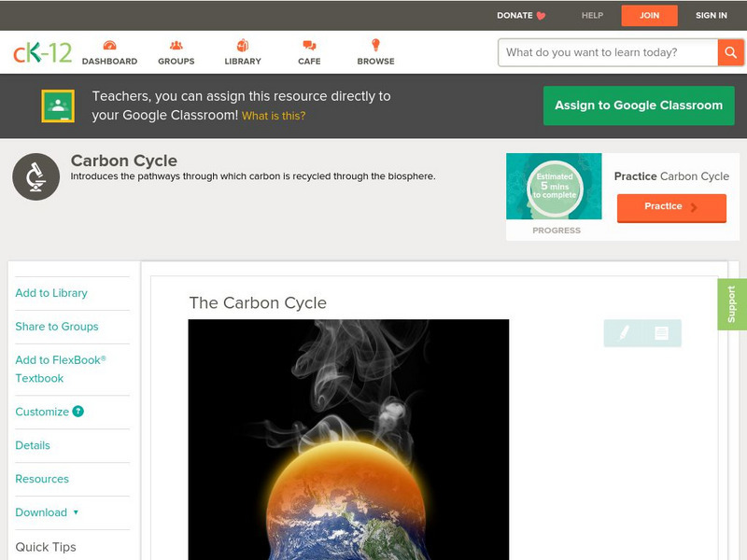
Task: Click the CAFE menu label
Action: click(309, 62)
